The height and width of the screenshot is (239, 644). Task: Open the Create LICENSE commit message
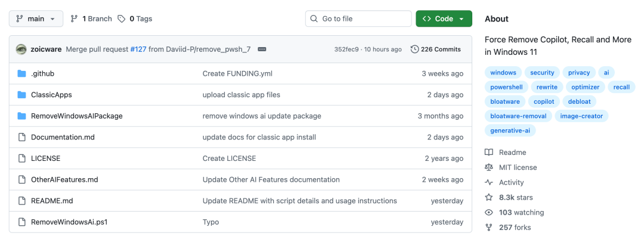(x=229, y=159)
